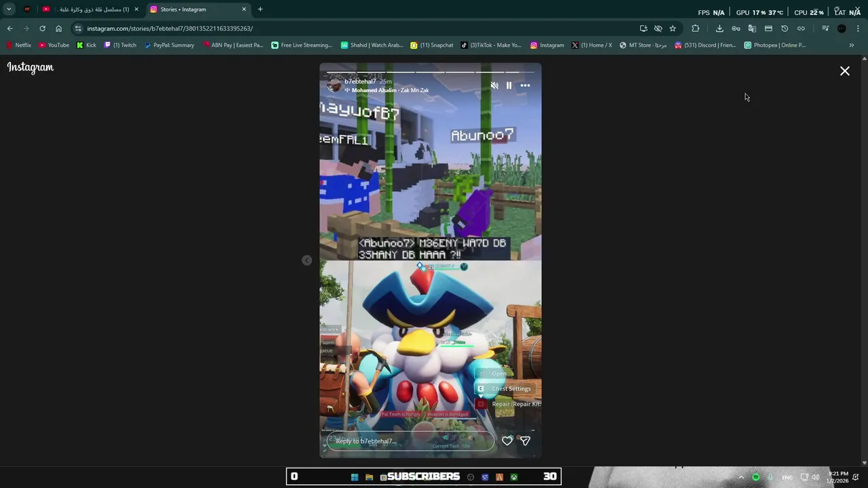Open the b7ebtehal7 profile name
This screenshot has height=488, width=868.
tap(360, 81)
